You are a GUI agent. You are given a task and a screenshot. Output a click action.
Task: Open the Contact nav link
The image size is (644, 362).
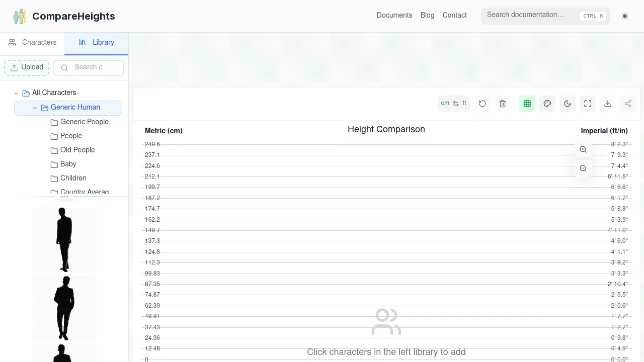tap(455, 15)
